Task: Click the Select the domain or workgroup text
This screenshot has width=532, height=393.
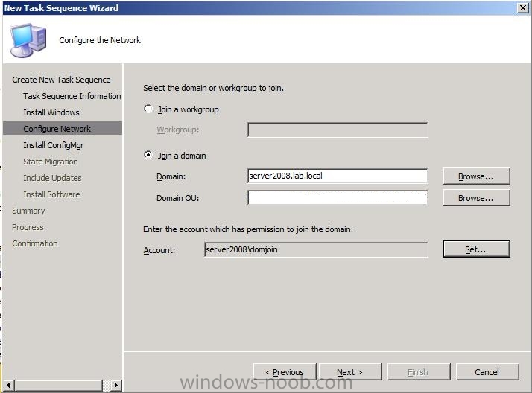Action: [213, 88]
